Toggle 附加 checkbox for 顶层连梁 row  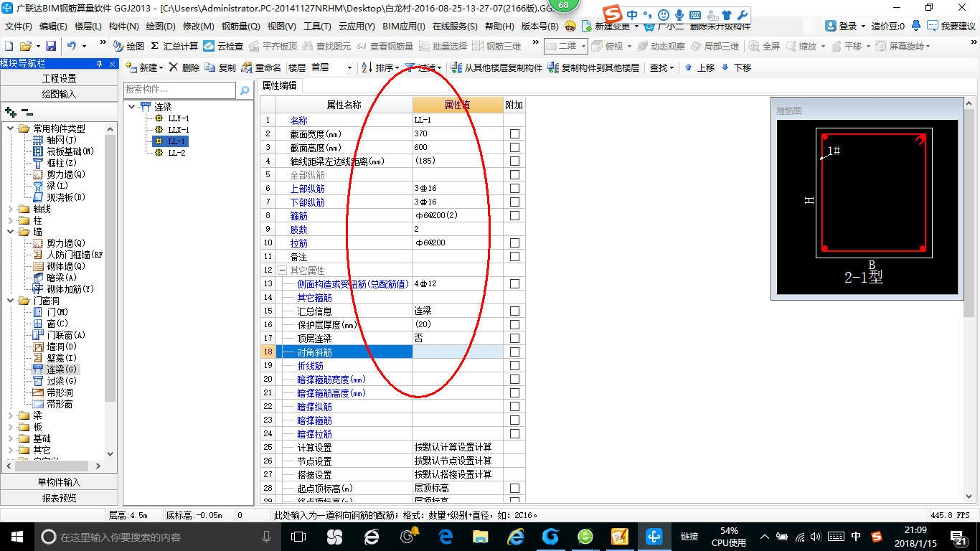[514, 339]
